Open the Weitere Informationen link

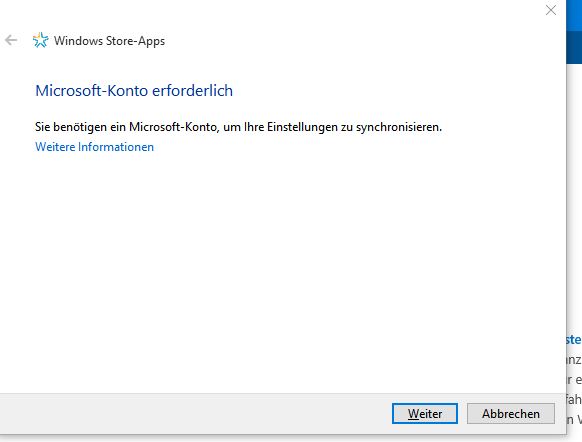tap(94, 147)
